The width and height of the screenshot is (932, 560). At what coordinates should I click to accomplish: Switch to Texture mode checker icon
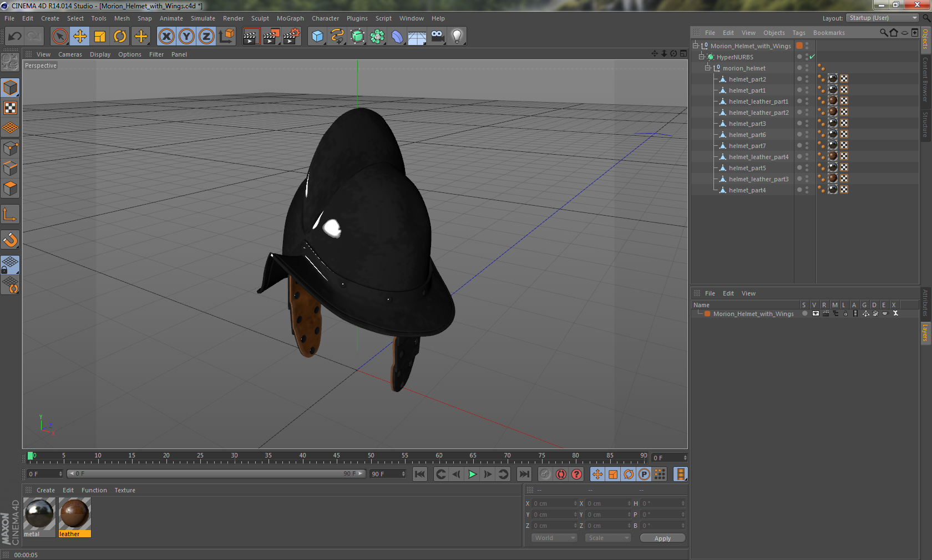[10, 108]
